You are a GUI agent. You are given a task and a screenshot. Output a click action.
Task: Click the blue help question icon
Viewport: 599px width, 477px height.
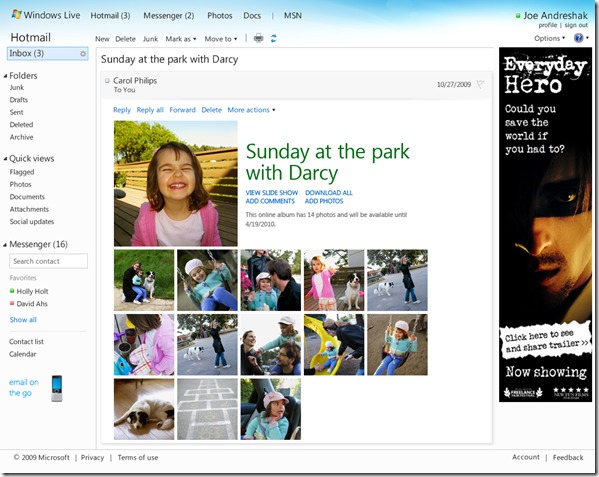click(578, 38)
